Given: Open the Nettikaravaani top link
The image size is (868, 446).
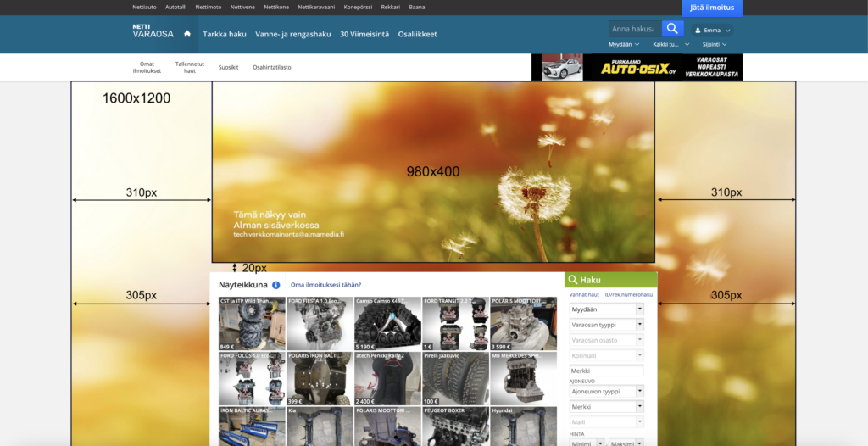Looking at the screenshot, I should [317, 7].
